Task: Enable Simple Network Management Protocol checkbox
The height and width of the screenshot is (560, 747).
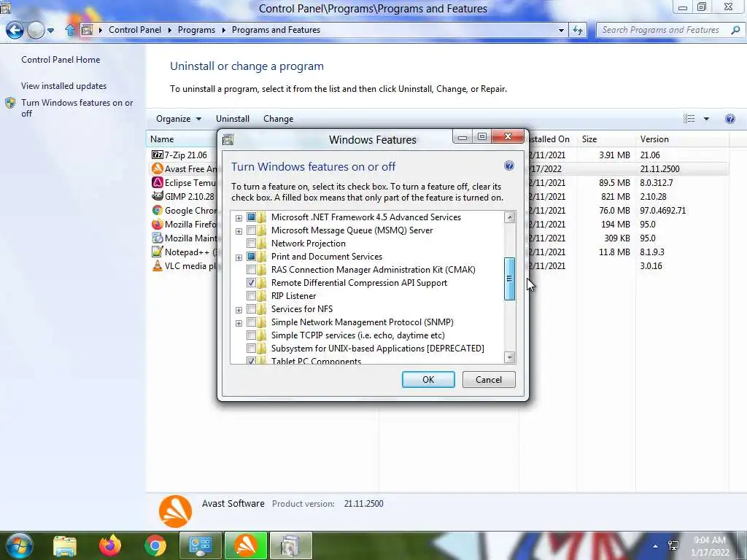Action: pos(251,322)
